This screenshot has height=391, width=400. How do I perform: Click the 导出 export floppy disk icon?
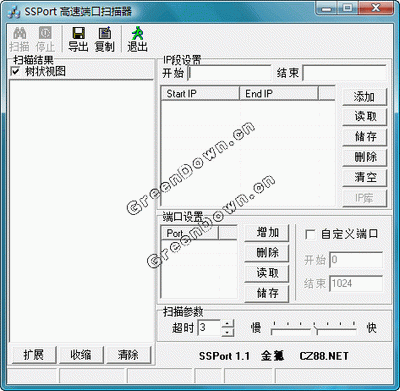(78, 33)
